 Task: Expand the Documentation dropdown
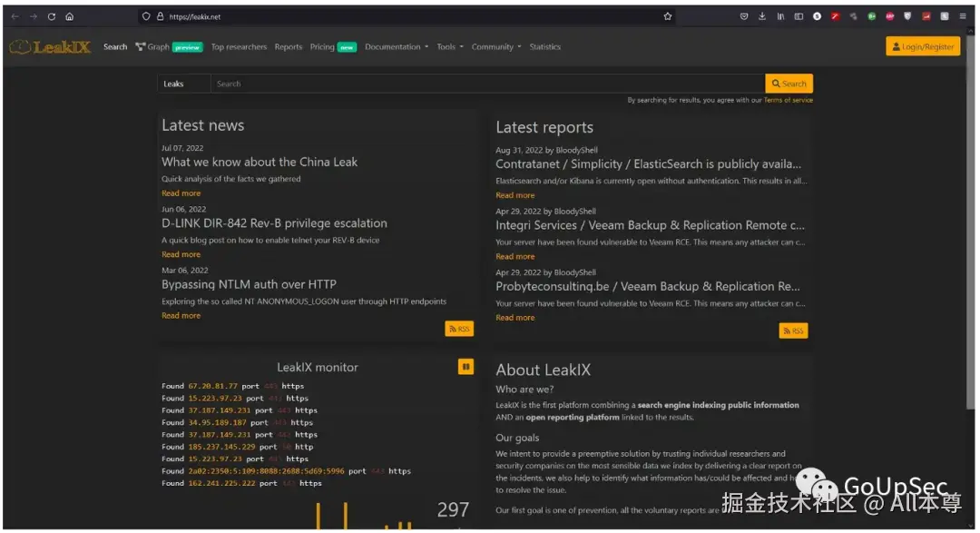point(397,47)
